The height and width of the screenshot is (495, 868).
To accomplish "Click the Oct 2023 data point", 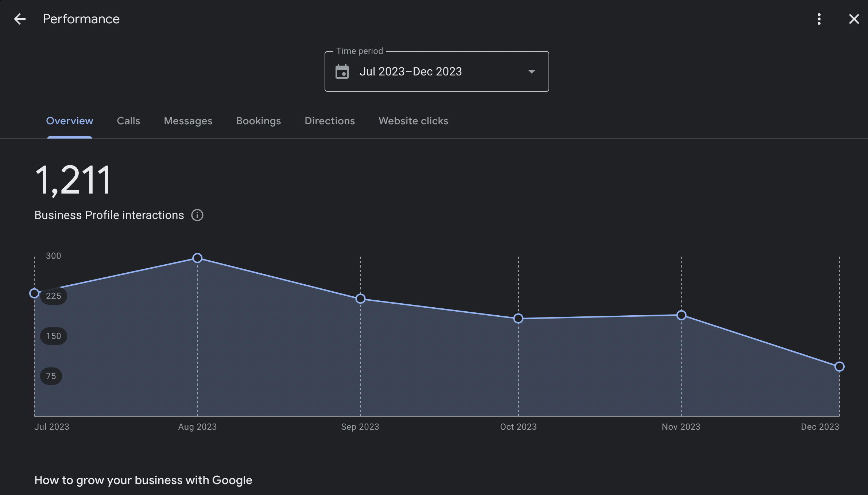I will point(518,319).
